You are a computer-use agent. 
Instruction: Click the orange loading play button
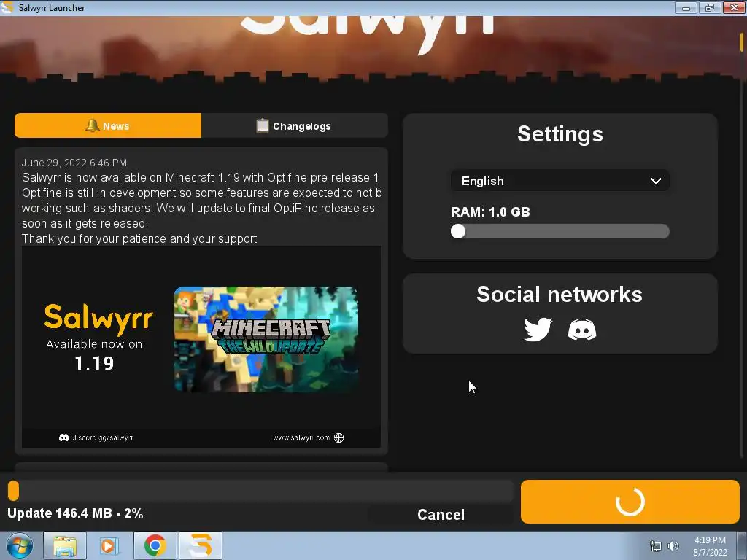[630, 502]
